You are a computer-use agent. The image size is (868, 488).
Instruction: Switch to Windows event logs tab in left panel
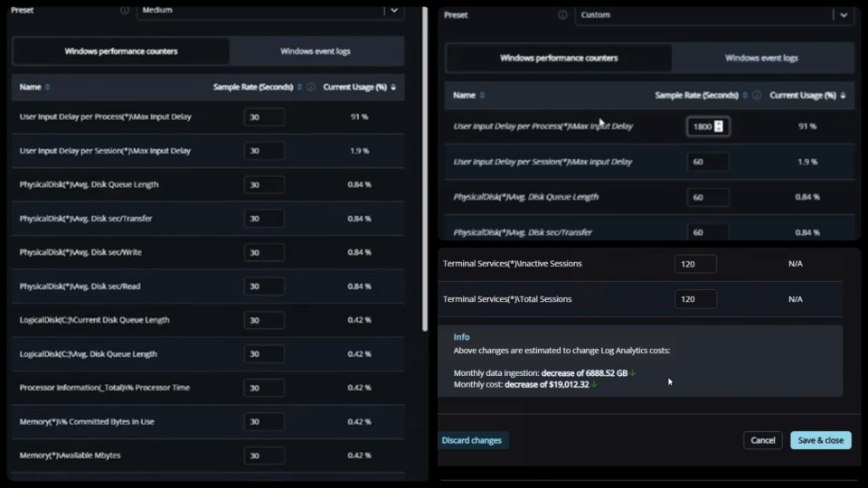pos(315,51)
